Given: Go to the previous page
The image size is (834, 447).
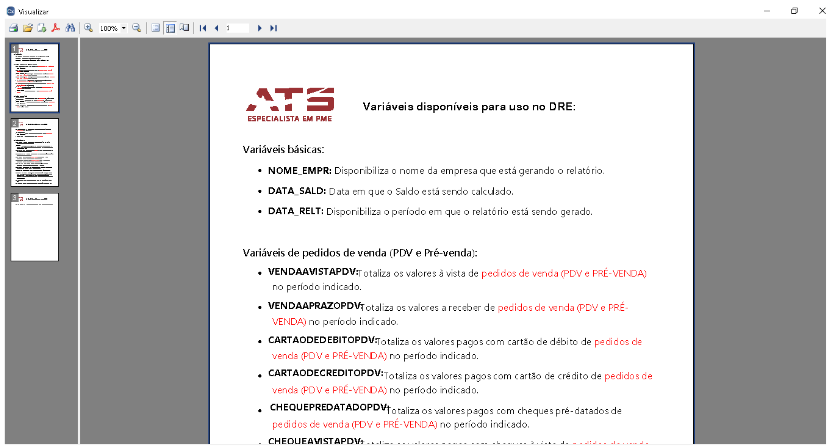Looking at the screenshot, I should 216,28.
